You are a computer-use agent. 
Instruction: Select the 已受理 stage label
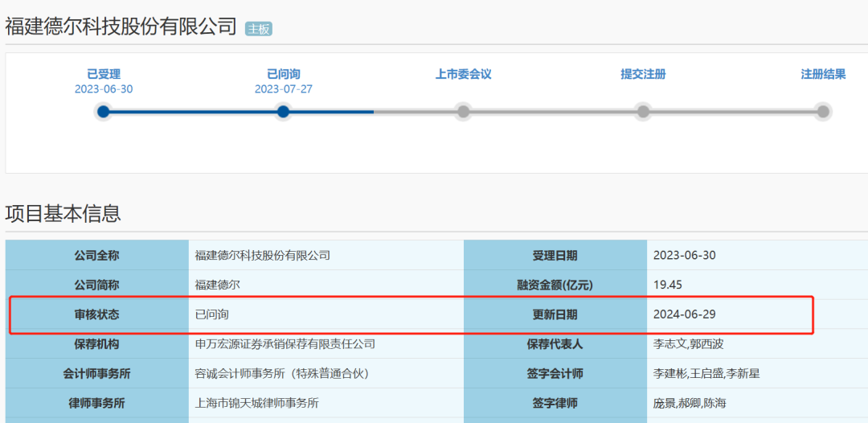104,74
